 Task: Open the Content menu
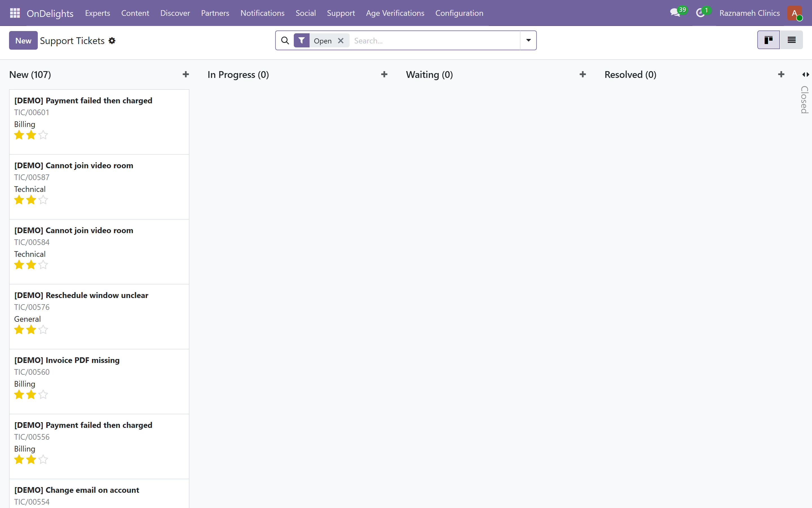(x=135, y=13)
